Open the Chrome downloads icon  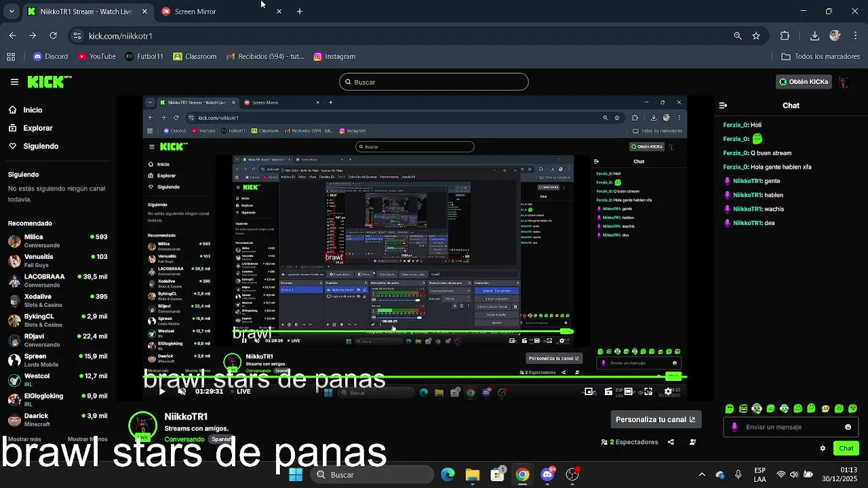point(814,36)
